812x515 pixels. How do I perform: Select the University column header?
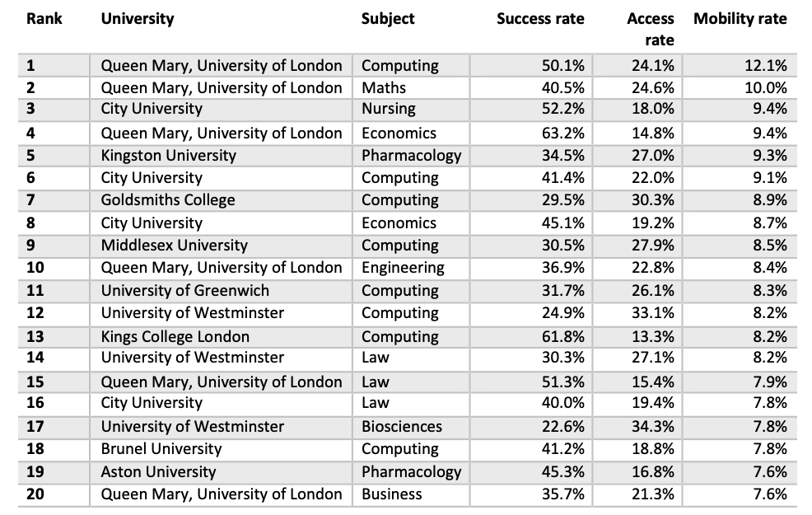coord(138,18)
